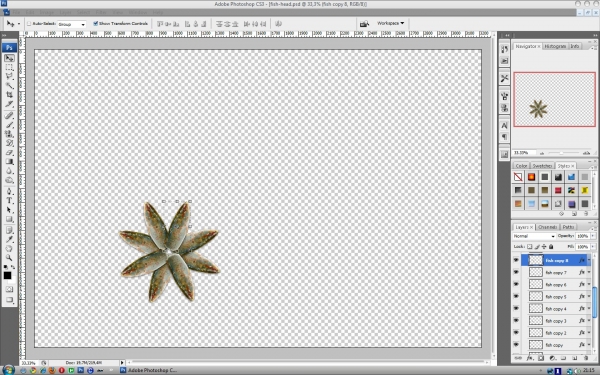Open the Workspace dropdown menu

[390, 23]
